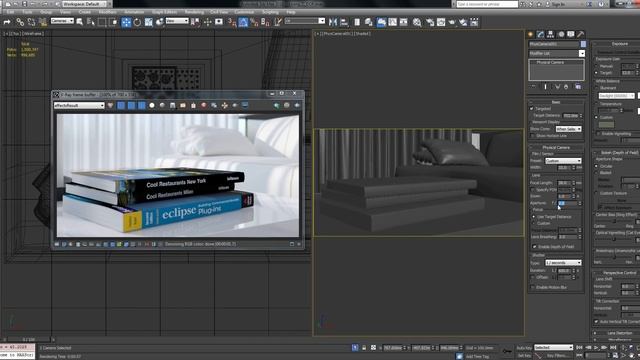The image size is (640, 360).
Task: Click the Focal Length value field
Action: 564,183
